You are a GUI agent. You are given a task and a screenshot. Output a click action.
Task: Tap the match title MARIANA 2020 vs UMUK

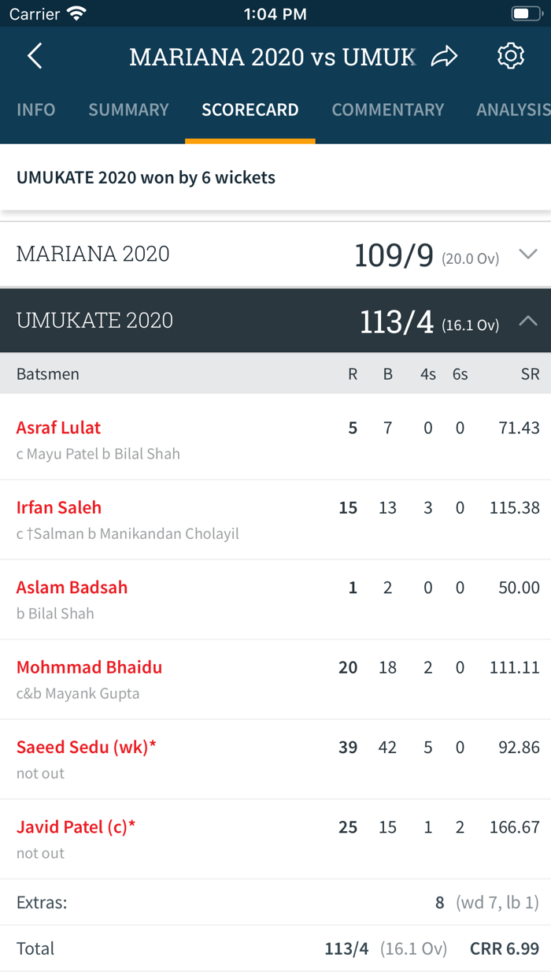(x=272, y=57)
